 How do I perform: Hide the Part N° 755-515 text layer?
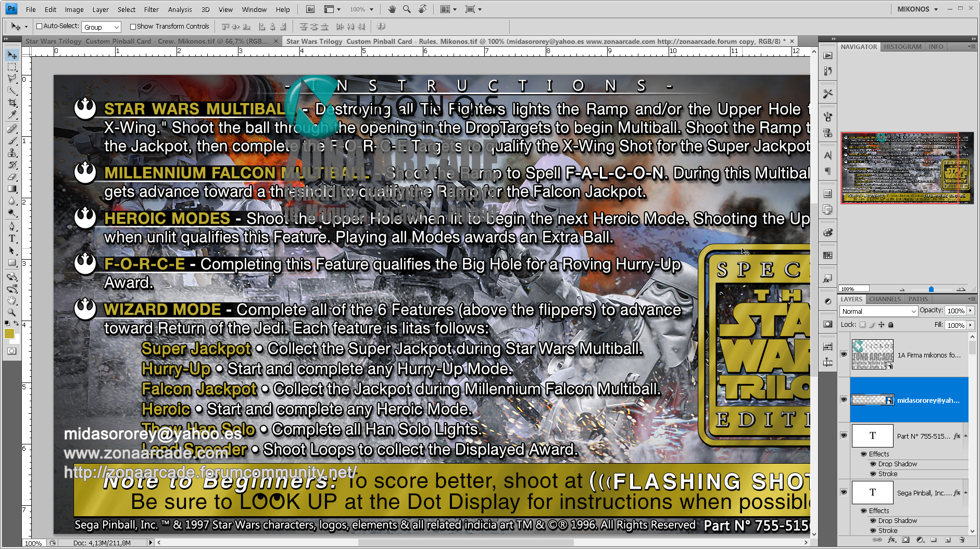pyautogui.click(x=844, y=435)
